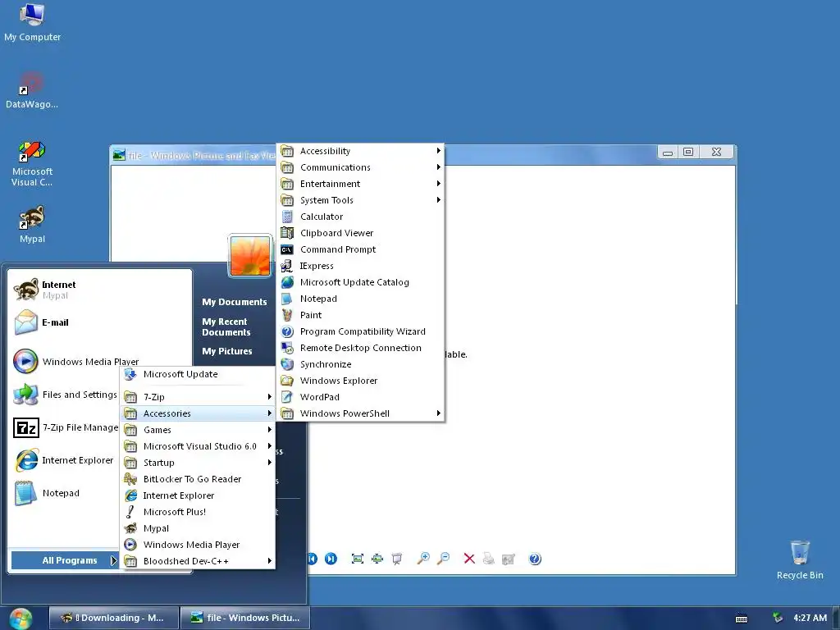Expand 7-Zip program folder
Screen dimensions: 840x630
[x=198, y=397]
